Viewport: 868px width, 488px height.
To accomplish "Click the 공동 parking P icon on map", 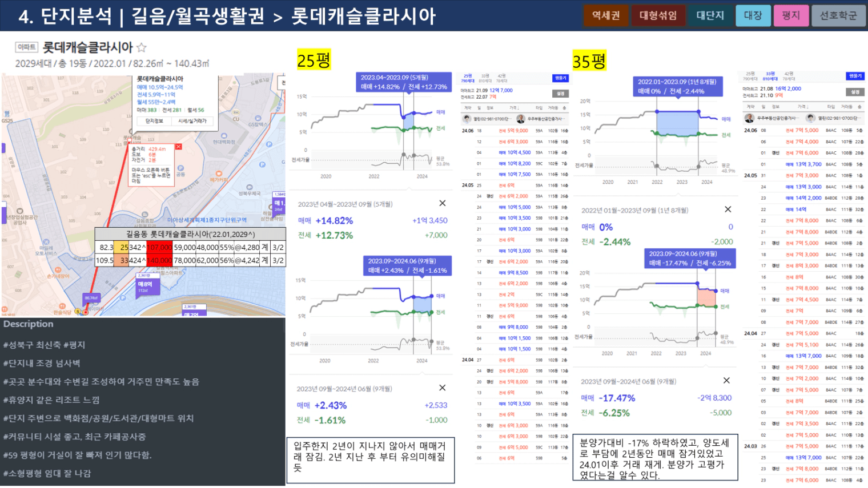I will point(180,168).
